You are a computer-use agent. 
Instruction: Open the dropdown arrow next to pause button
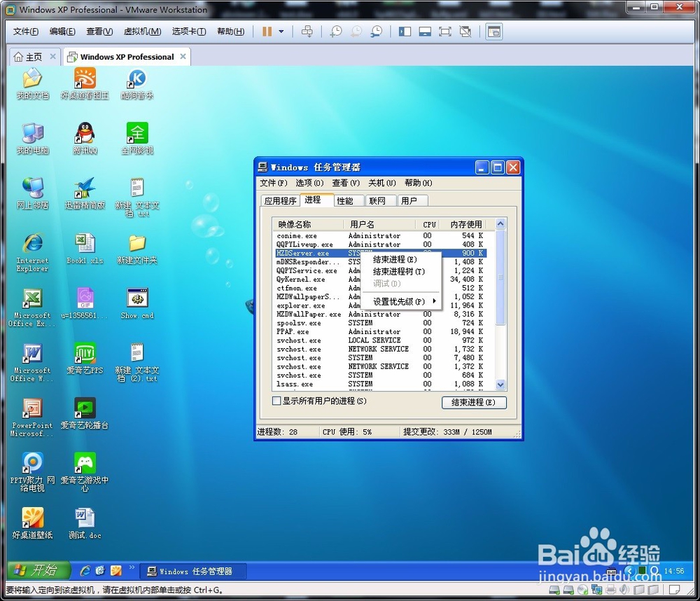pos(281,32)
